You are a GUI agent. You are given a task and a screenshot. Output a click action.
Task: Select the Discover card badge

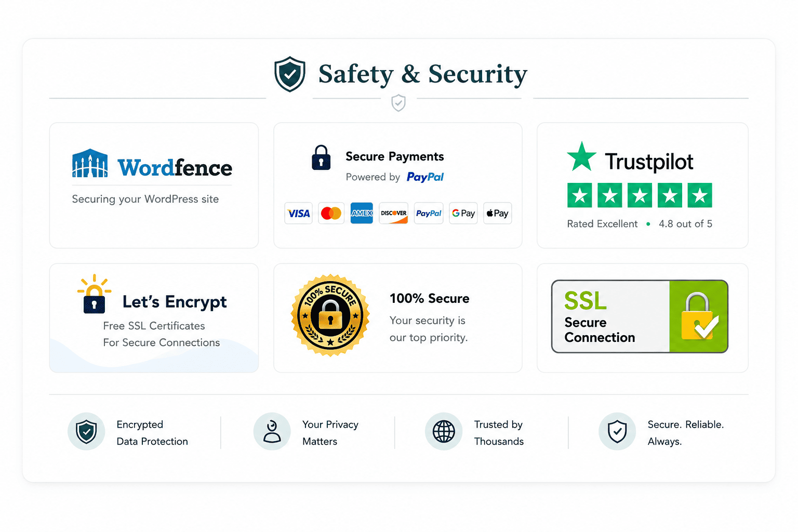(394, 213)
